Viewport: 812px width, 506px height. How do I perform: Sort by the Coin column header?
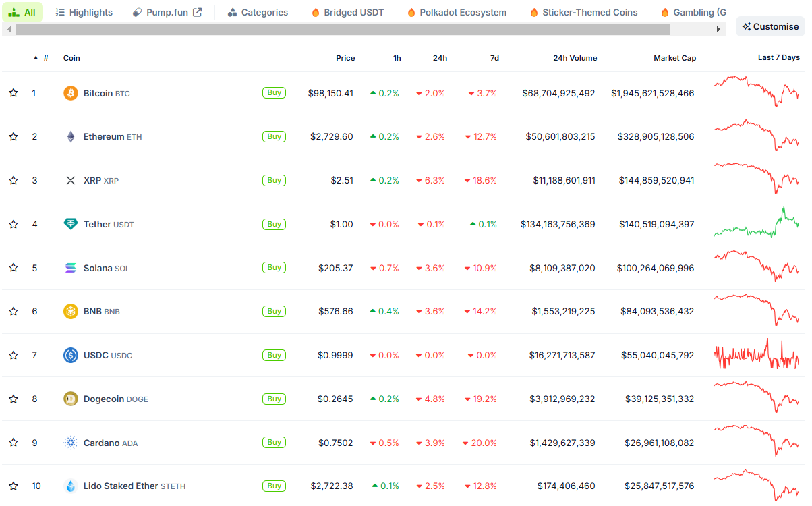(71, 58)
